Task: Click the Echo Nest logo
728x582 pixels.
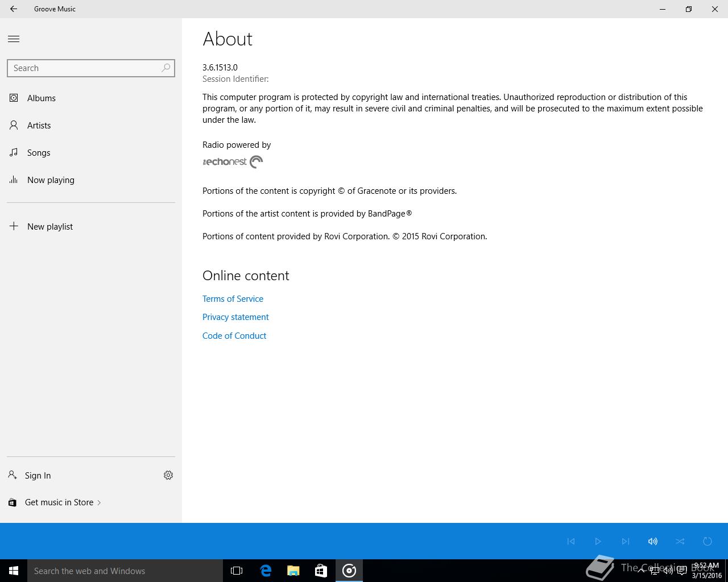Action: coord(233,162)
